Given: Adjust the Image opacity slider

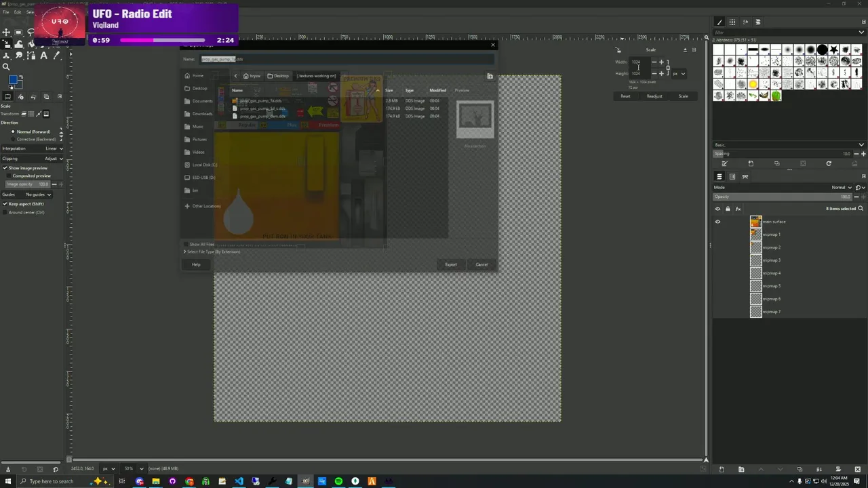Looking at the screenshot, I should [28, 184].
